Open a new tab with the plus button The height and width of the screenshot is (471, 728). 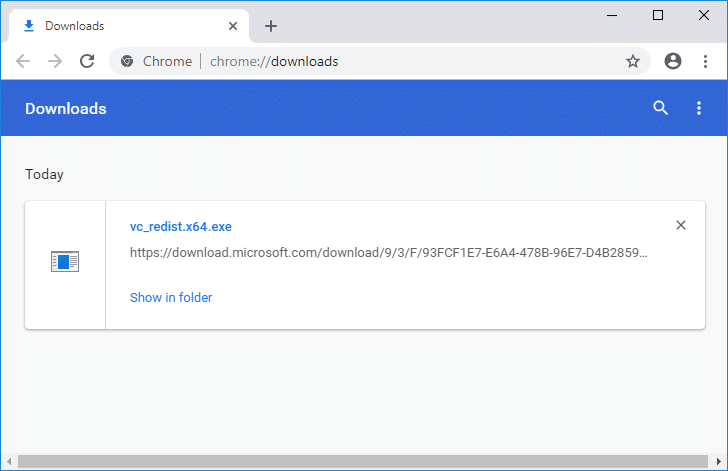pyautogui.click(x=271, y=26)
